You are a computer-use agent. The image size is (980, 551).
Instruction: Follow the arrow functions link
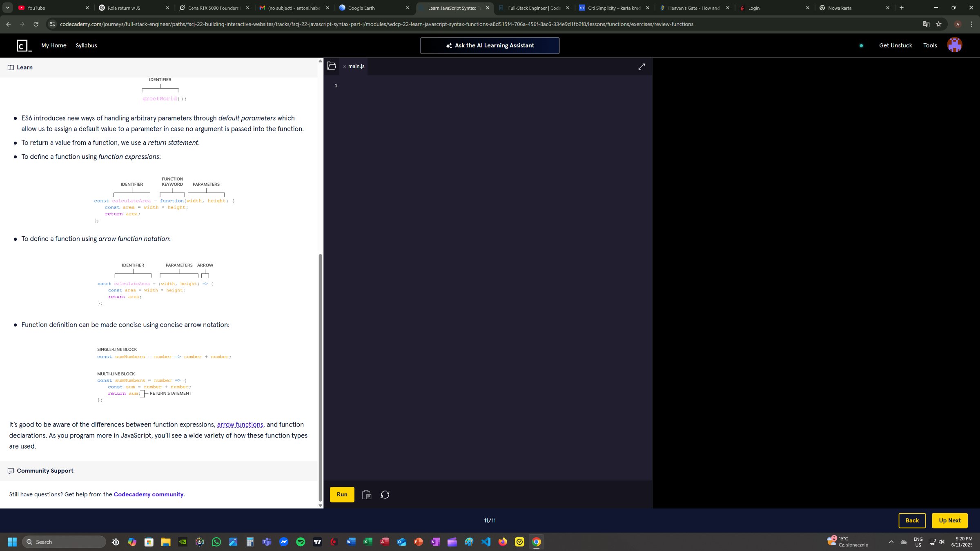point(240,424)
